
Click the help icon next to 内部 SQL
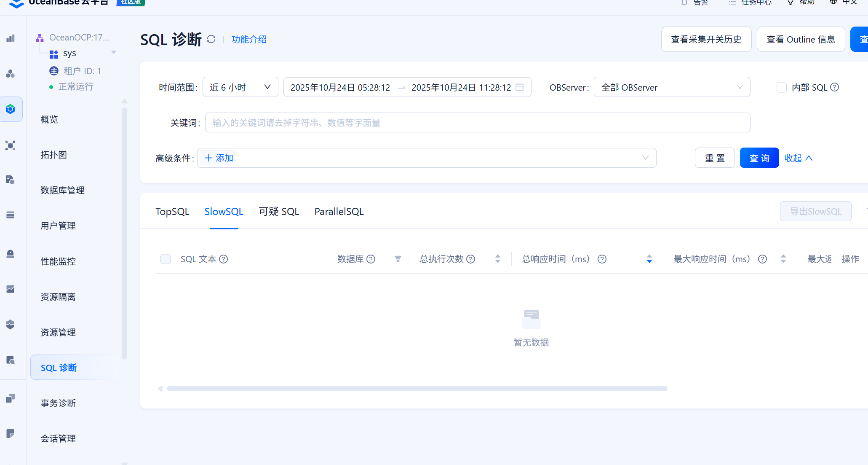pos(835,87)
